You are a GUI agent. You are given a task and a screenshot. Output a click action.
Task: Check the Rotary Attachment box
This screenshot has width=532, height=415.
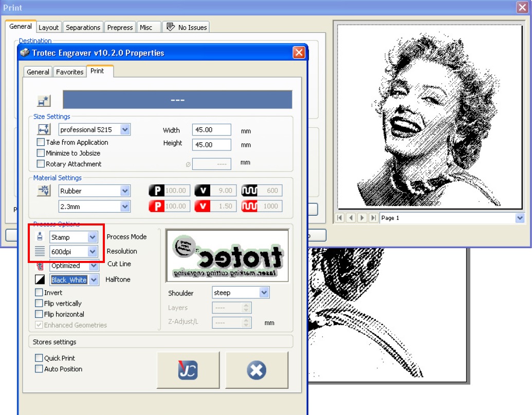pos(41,164)
